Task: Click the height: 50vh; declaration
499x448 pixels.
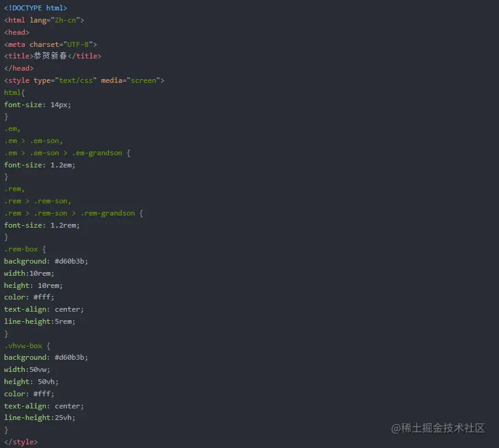Action: tap(31, 382)
